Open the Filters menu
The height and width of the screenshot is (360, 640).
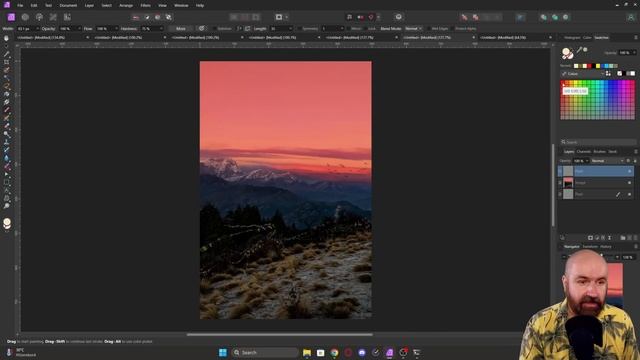tap(145, 5)
